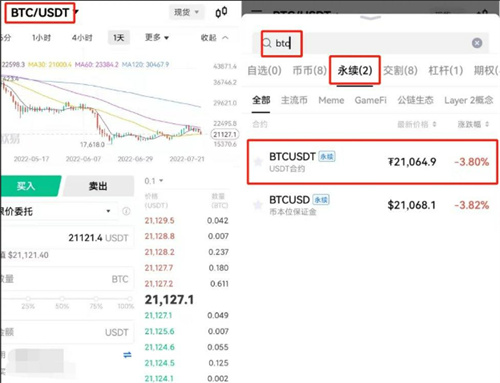Open the 0.1 depth precision dropdown
Image resolution: width=500 pixels, height=383 pixels.
click(154, 181)
